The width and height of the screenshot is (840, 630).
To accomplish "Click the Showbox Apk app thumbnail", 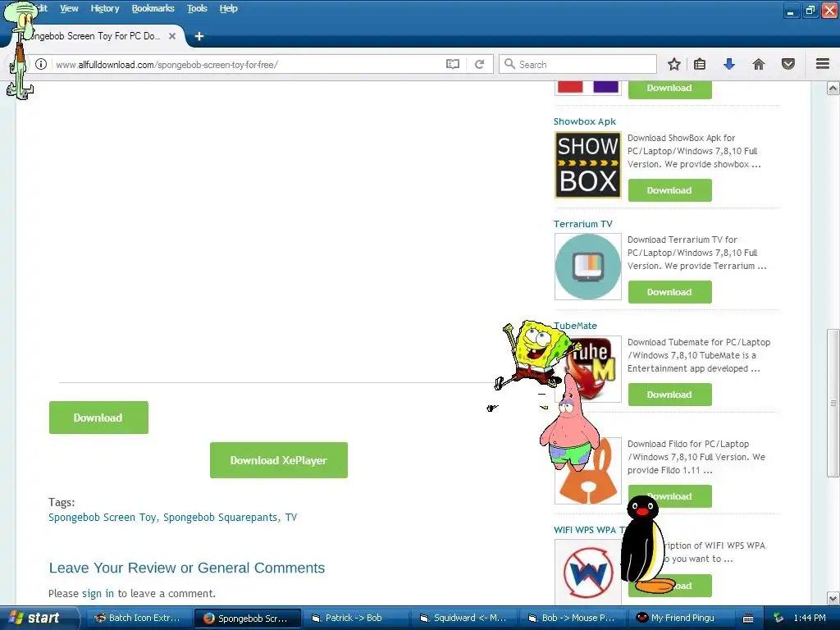I will (x=587, y=164).
